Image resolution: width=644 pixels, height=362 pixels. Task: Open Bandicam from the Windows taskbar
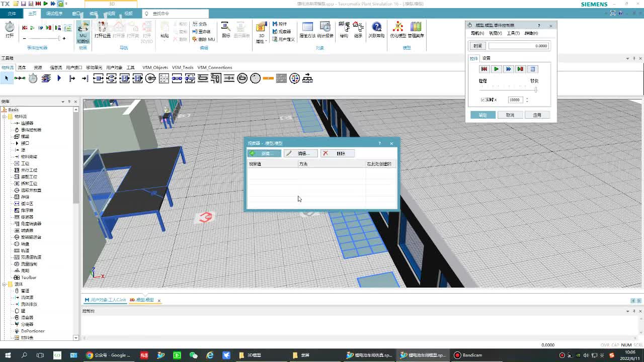point(468,355)
